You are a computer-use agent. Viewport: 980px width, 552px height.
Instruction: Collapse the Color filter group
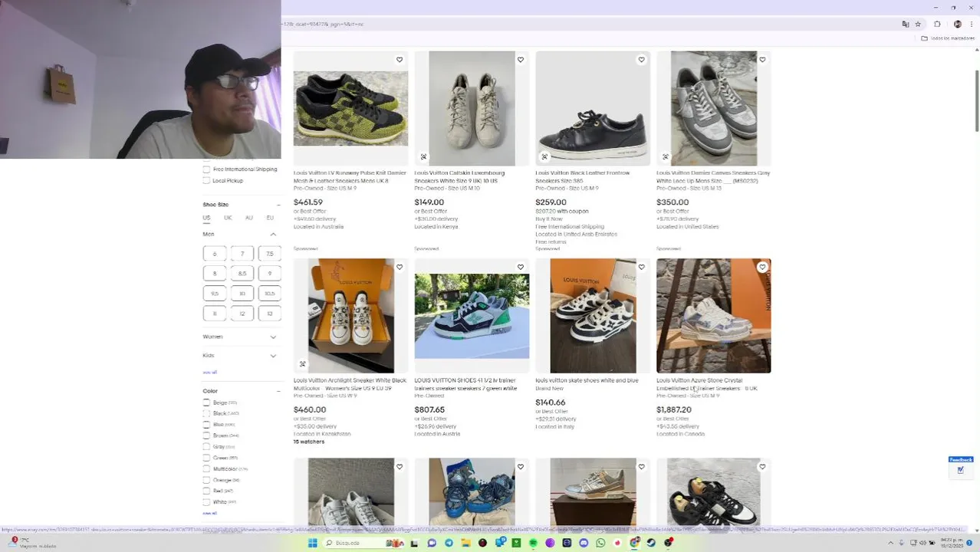click(x=278, y=391)
